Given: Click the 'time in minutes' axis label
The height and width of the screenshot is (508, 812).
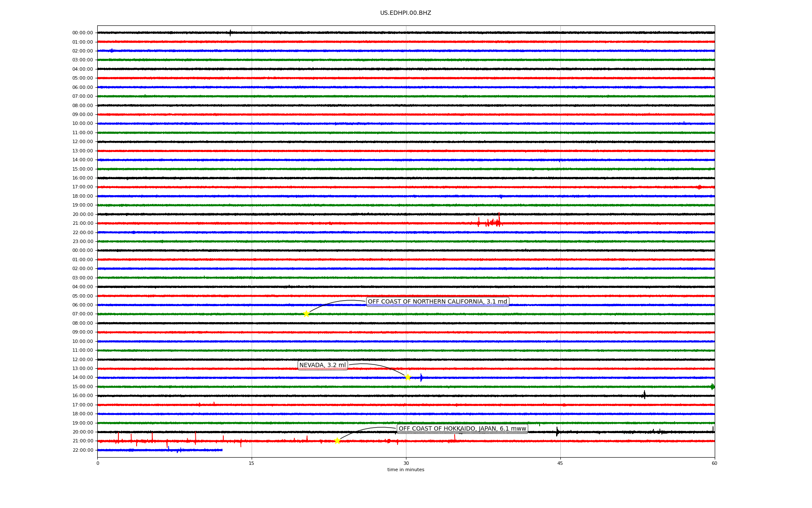Looking at the screenshot, I should point(406,470).
